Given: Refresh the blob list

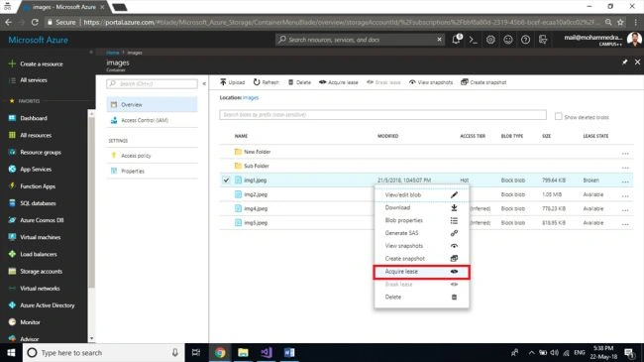Looking at the screenshot, I should click(266, 82).
